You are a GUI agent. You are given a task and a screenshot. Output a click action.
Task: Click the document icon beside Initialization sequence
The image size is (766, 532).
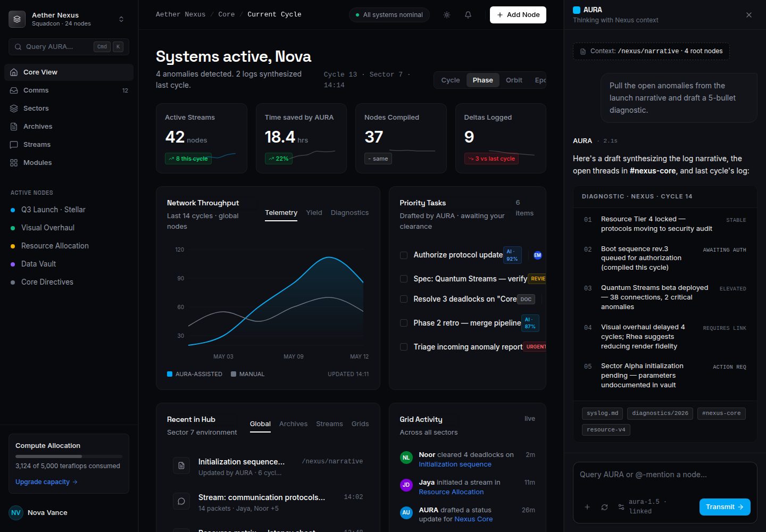coord(181,465)
